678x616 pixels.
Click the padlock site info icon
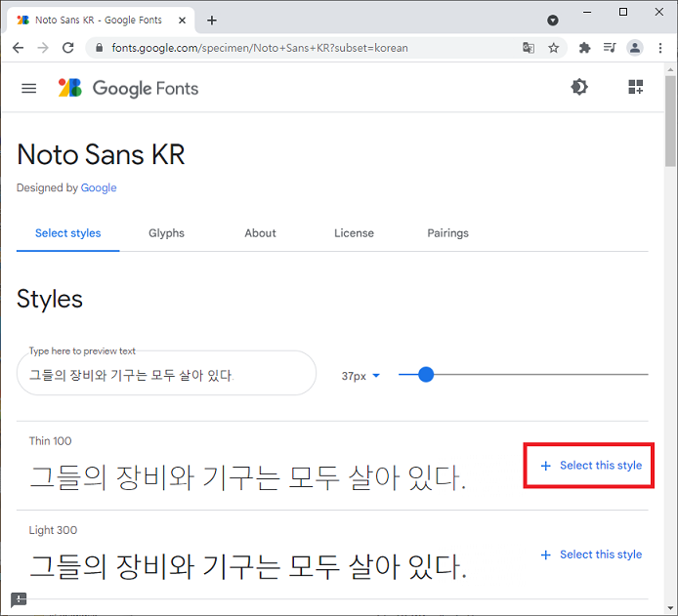tap(99, 48)
